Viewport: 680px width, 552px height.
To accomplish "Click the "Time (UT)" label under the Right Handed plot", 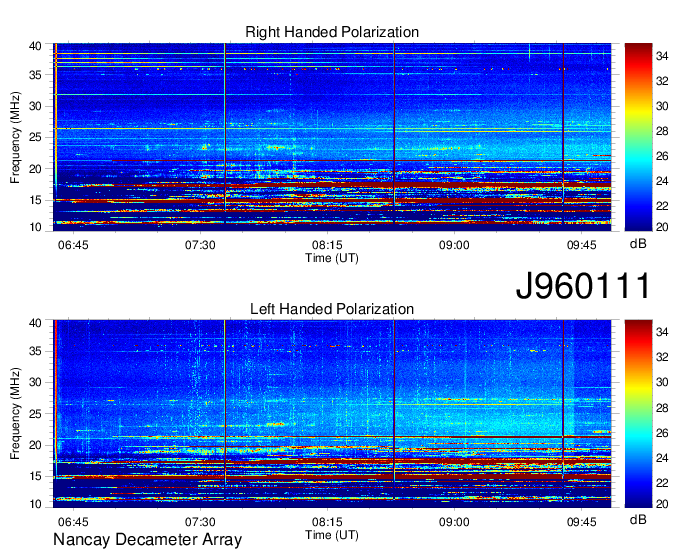I will click(332, 258).
